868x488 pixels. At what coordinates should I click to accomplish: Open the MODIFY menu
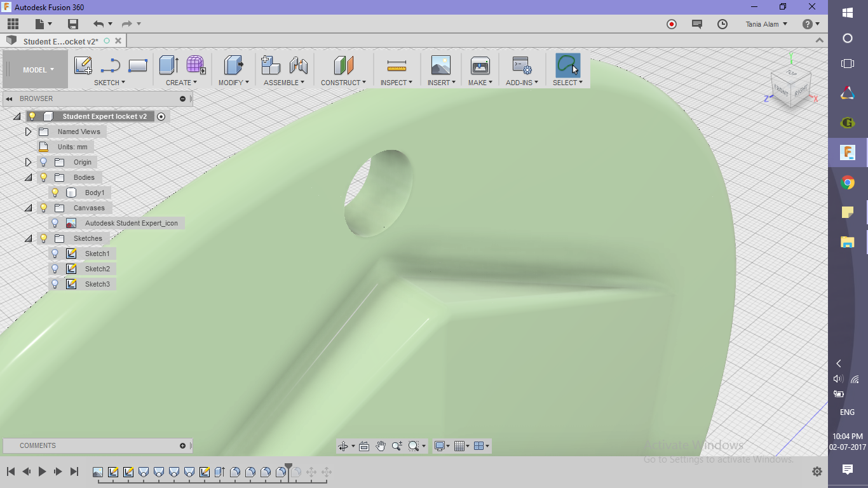click(x=233, y=83)
